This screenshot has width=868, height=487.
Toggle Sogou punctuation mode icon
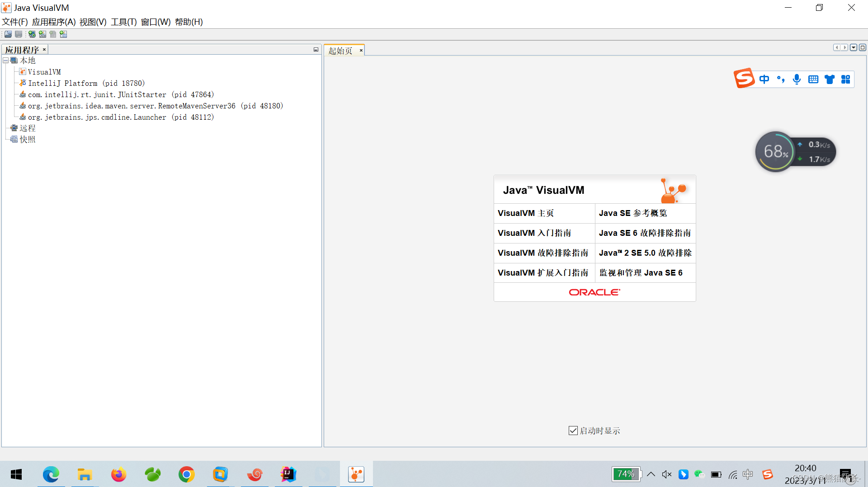781,80
